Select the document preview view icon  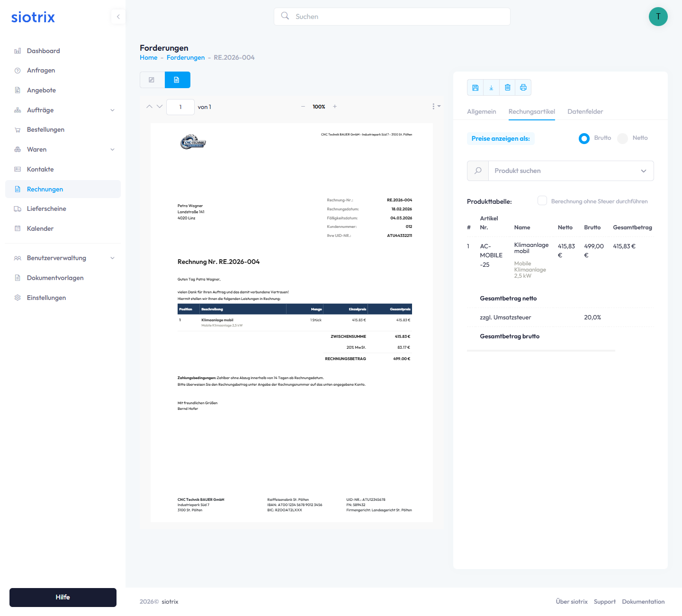coord(177,80)
